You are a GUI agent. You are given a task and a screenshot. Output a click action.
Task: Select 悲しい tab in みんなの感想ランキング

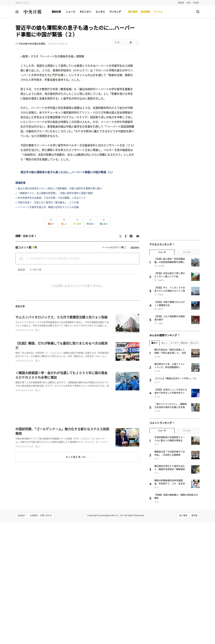click(x=164, y=343)
